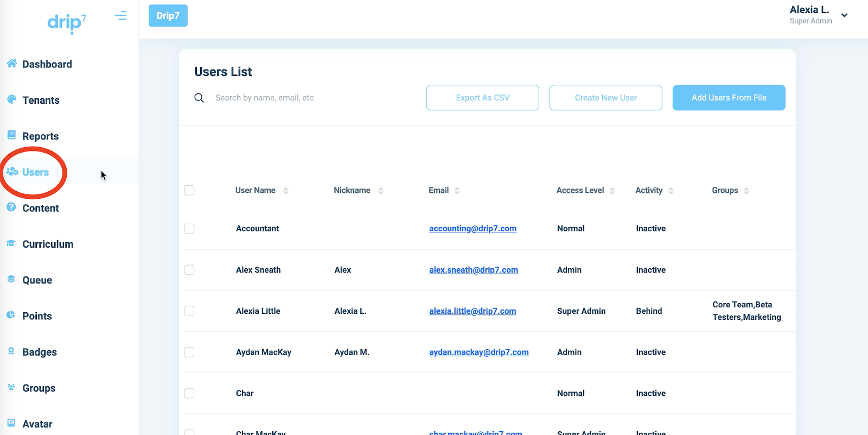
Task: Toggle the select-all users checkbox
Action: [189, 190]
